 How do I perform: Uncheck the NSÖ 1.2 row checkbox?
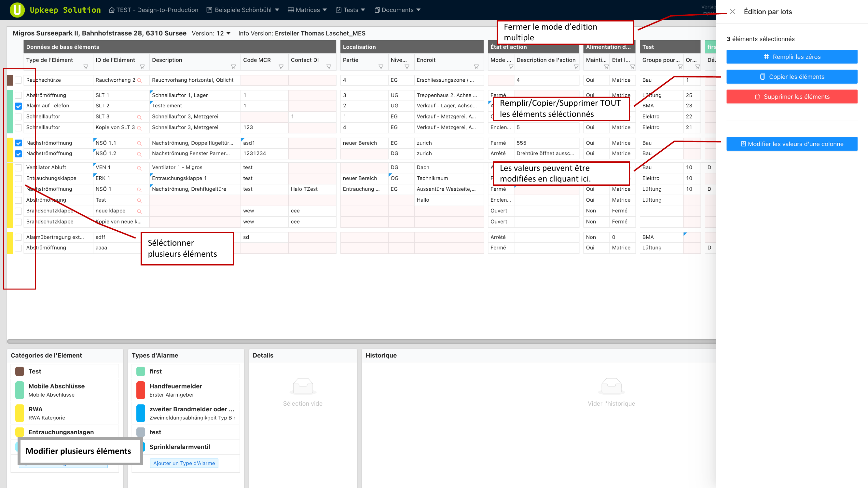[x=19, y=154]
